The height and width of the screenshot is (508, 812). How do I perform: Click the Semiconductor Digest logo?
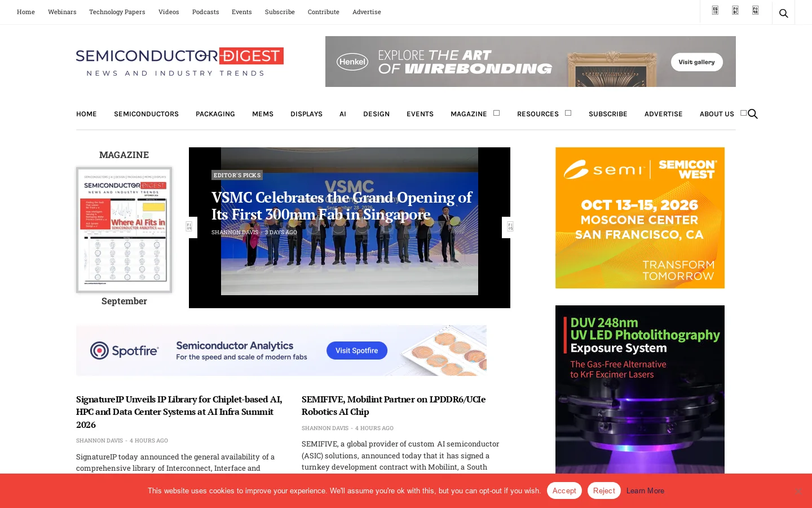tap(180, 62)
